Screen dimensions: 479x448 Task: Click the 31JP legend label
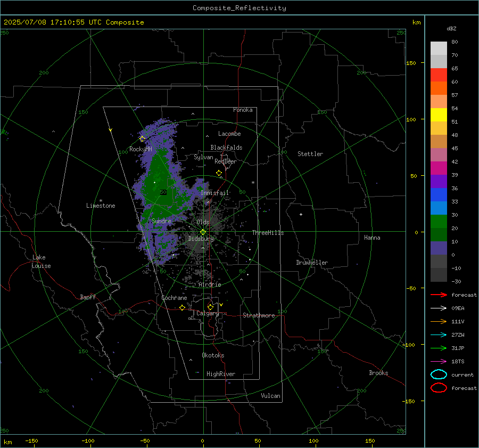tap(458, 348)
